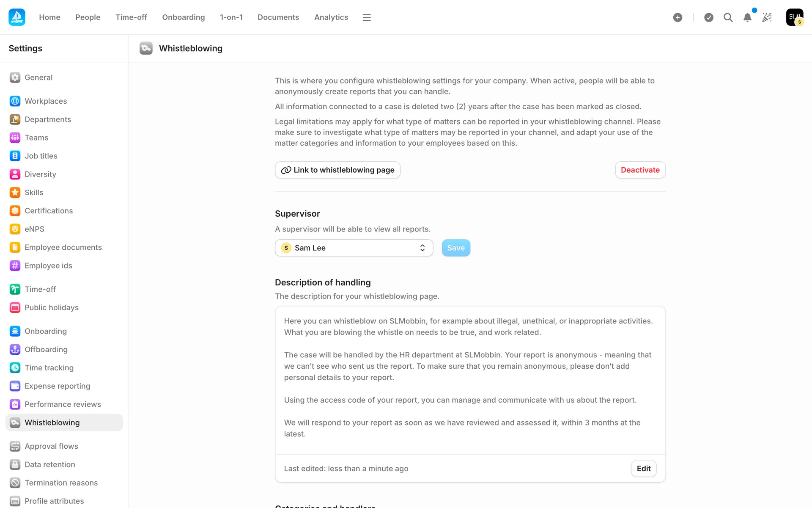Click the search magnifier icon
This screenshot has width=812, height=508.
coord(728,17)
